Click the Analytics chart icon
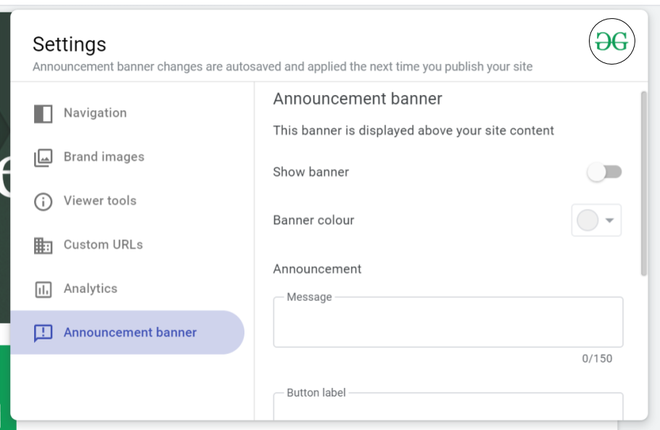The image size is (660, 430). coord(43,289)
